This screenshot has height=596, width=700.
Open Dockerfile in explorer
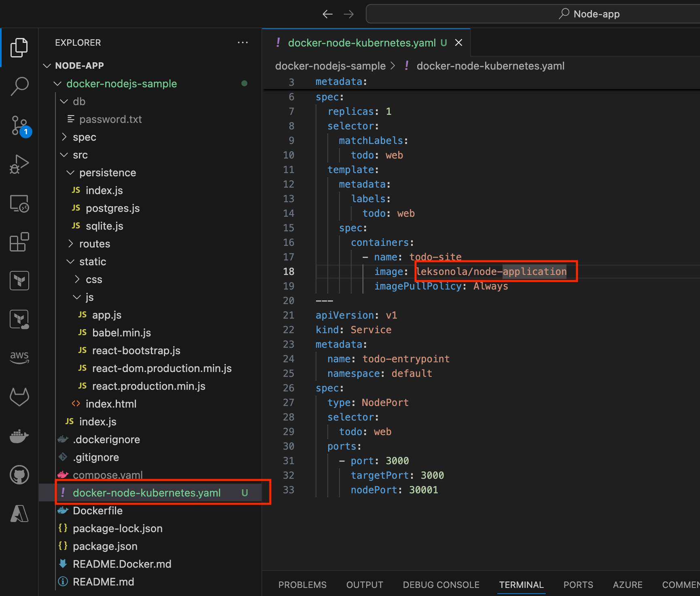[x=98, y=511]
